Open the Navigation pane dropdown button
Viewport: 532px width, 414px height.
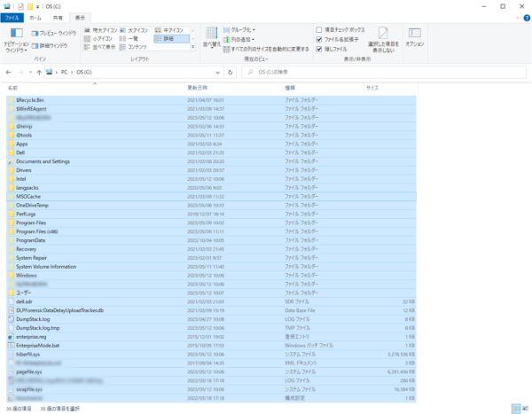16,41
